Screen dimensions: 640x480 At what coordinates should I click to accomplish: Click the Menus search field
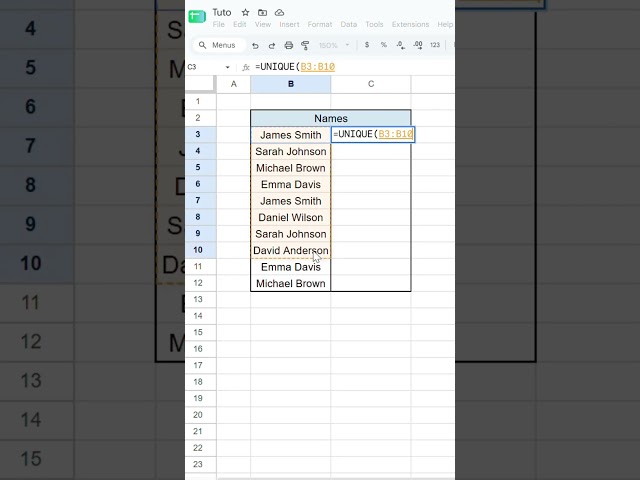(220, 45)
